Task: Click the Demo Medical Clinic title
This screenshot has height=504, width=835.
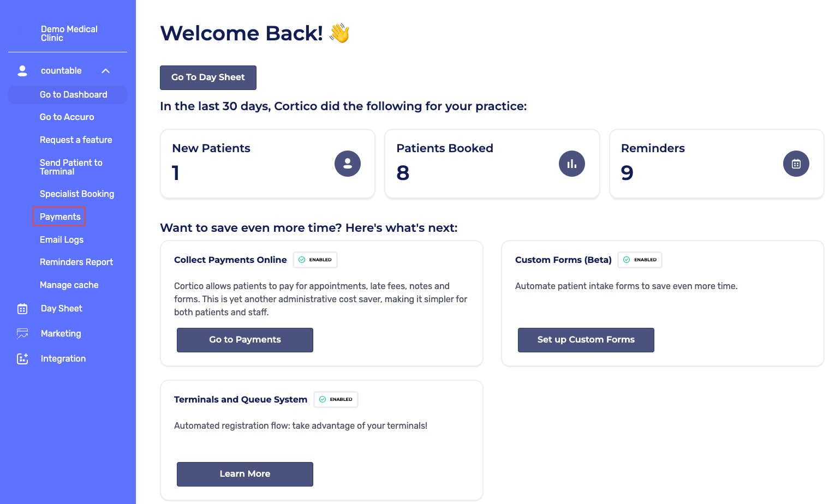Action: coord(69,34)
